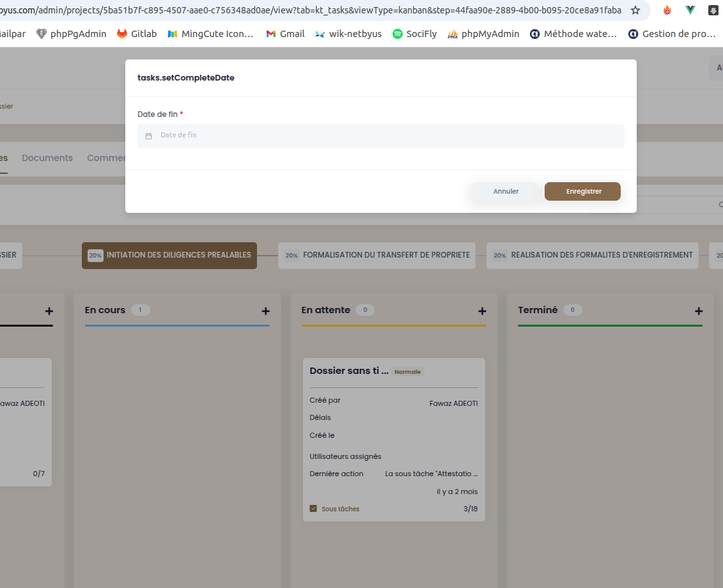The width and height of the screenshot is (723, 588).
Task: Click the calendar icon in Date de fin field
Action: coord(148,136)
